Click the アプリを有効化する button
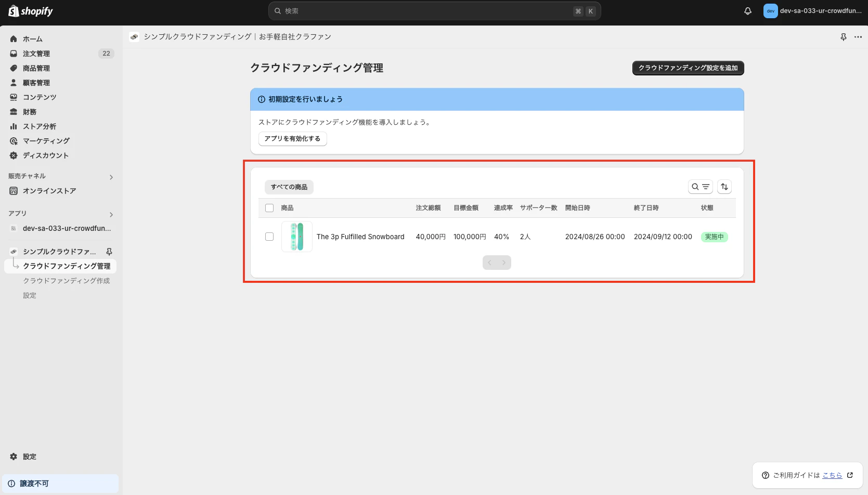Viewport: 868px width, 495px height. coord(292,138)
